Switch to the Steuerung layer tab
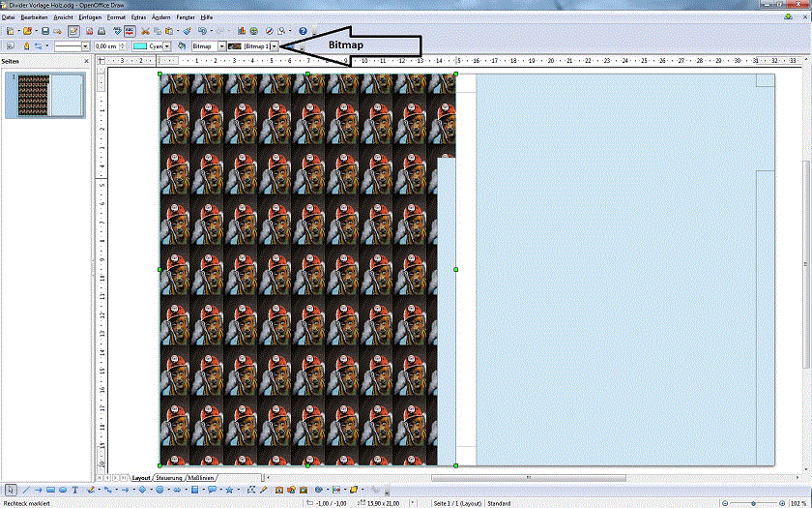This screenshot has width=812, height=508. 170,477
